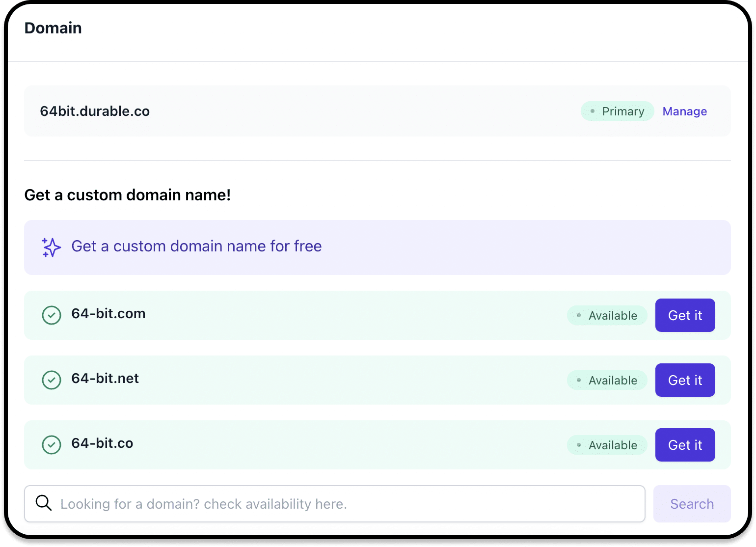Click the checkmark icon beside 64-bit.co
Screen dimensions: 756x547
tap(52, 445)
